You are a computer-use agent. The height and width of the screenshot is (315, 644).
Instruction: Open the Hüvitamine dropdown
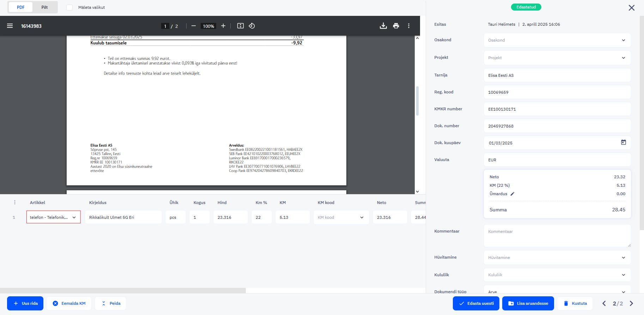point(557,258)
